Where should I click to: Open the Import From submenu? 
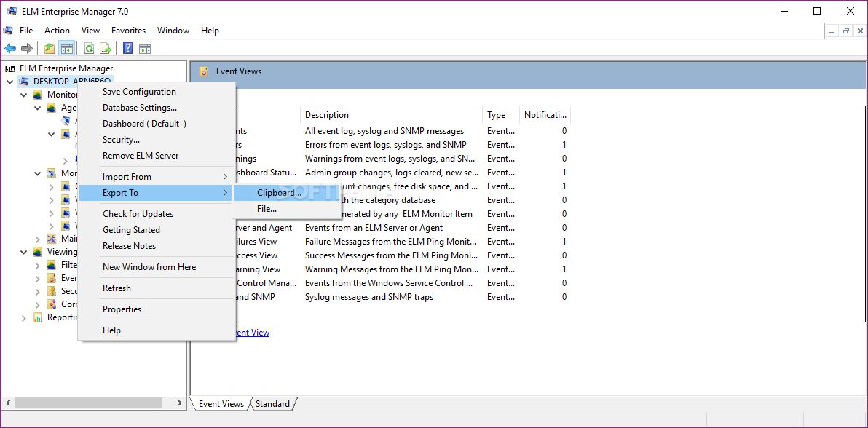(156, 177)
